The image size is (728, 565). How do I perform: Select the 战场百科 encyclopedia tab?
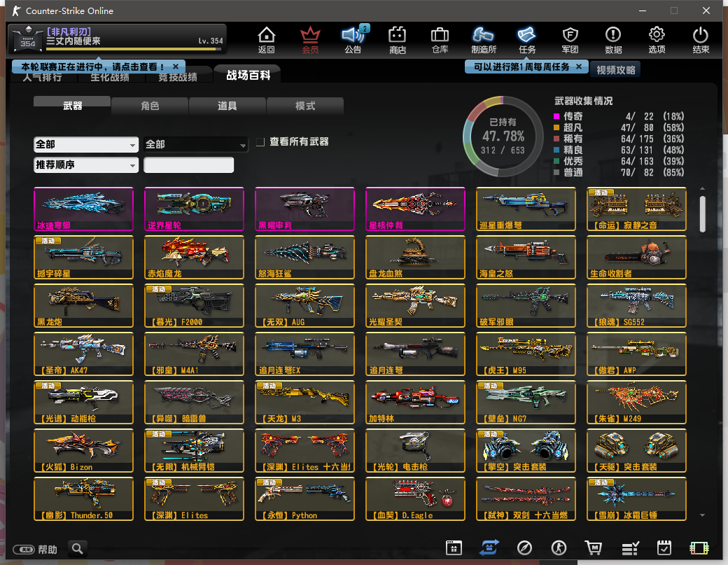pos(248,75)
